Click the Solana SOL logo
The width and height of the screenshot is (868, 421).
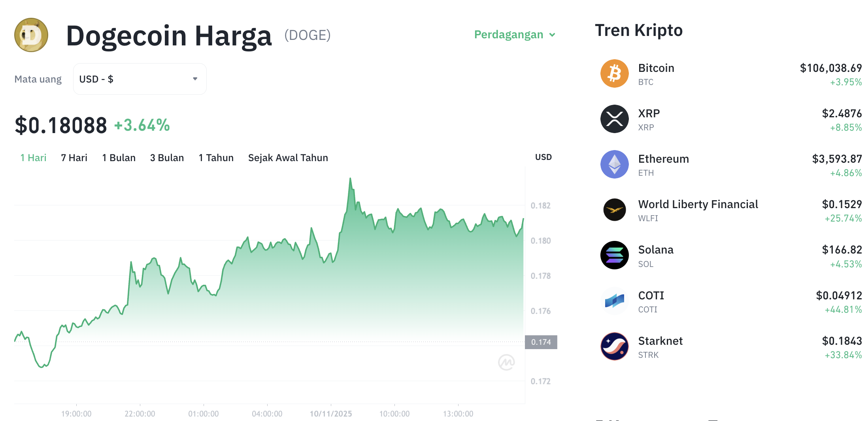614,255
